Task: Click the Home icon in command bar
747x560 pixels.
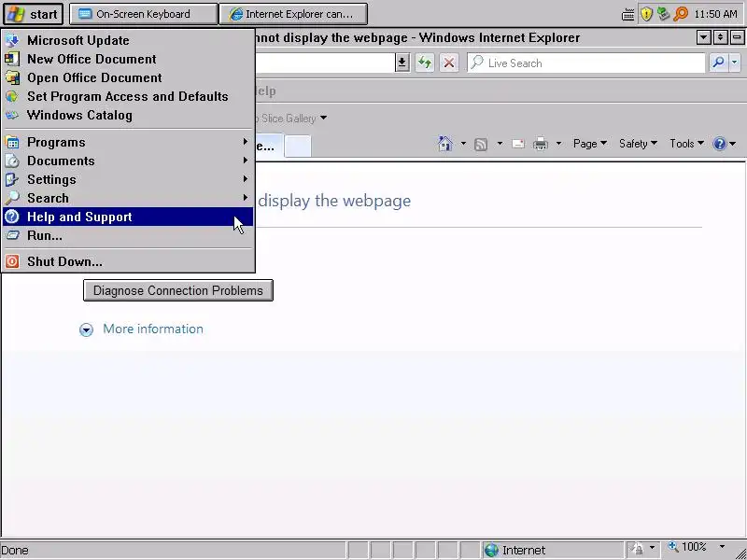Action: pos(445,144)
